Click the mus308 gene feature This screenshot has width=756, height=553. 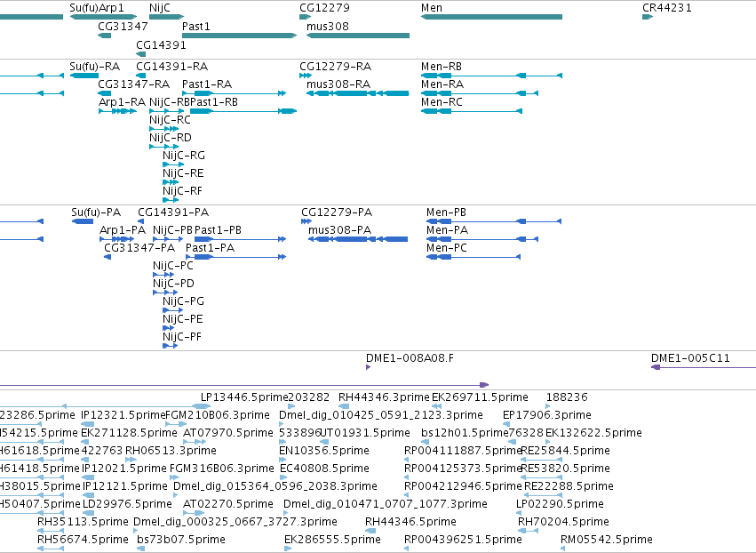[x=358, y=36]
